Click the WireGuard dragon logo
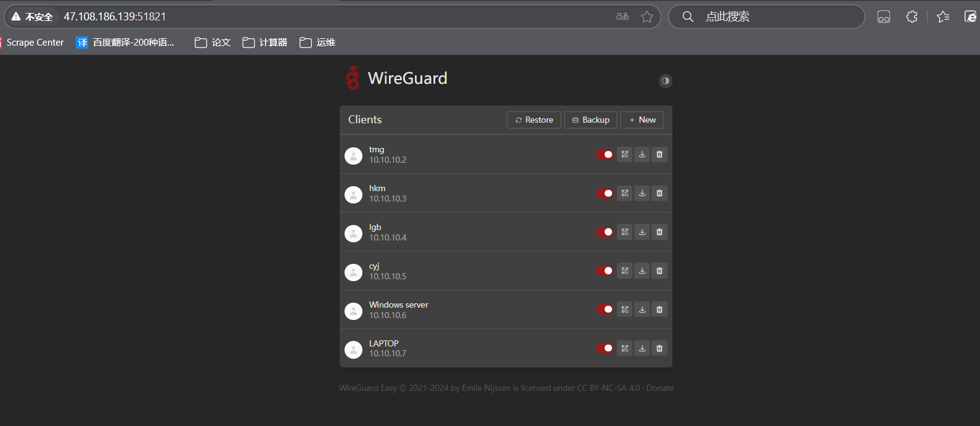 [353, 78]
